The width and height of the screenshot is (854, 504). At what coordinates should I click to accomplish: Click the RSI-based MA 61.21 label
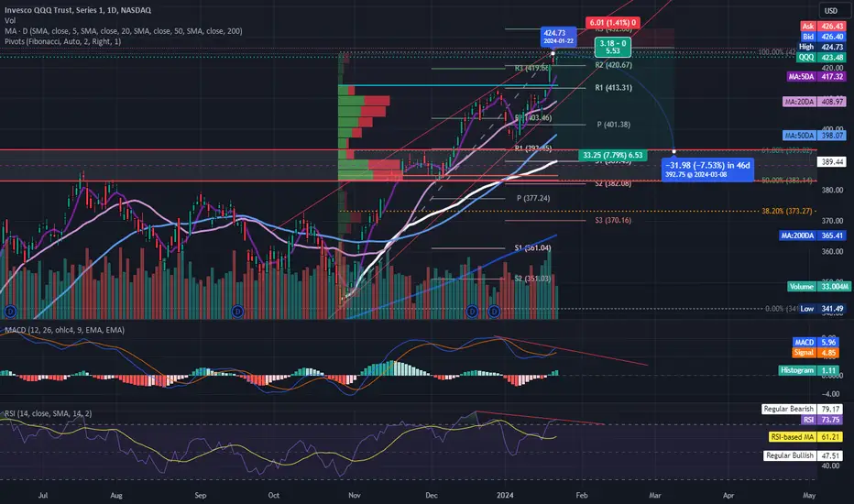click(805, 437)
